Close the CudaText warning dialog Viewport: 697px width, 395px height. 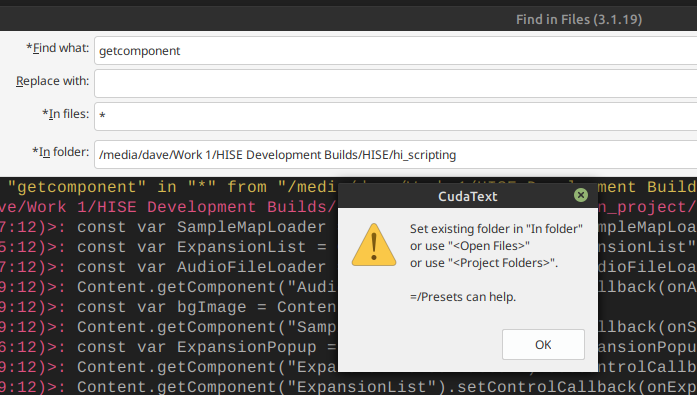point(581,195)
